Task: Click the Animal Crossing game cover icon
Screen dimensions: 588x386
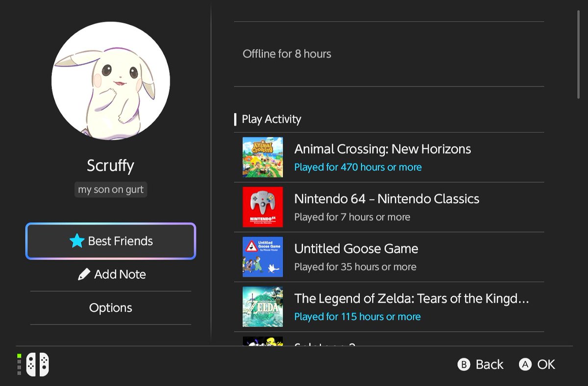Action: pyautogui.click(x=263, y=157)
